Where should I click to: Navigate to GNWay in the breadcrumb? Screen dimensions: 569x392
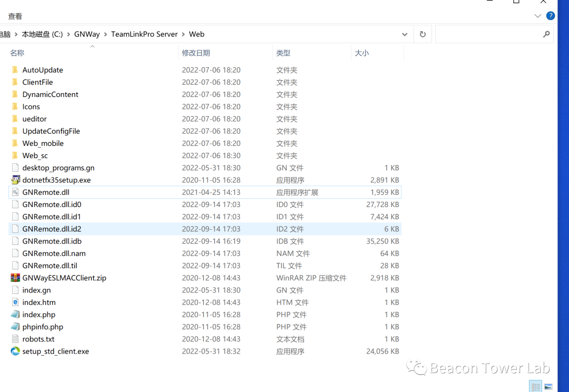87,34
